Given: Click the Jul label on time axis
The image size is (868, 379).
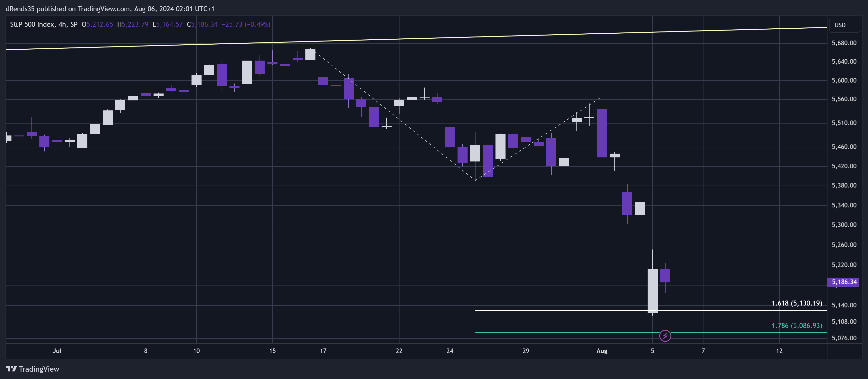Looking at the screenshot, I should 57,351.
